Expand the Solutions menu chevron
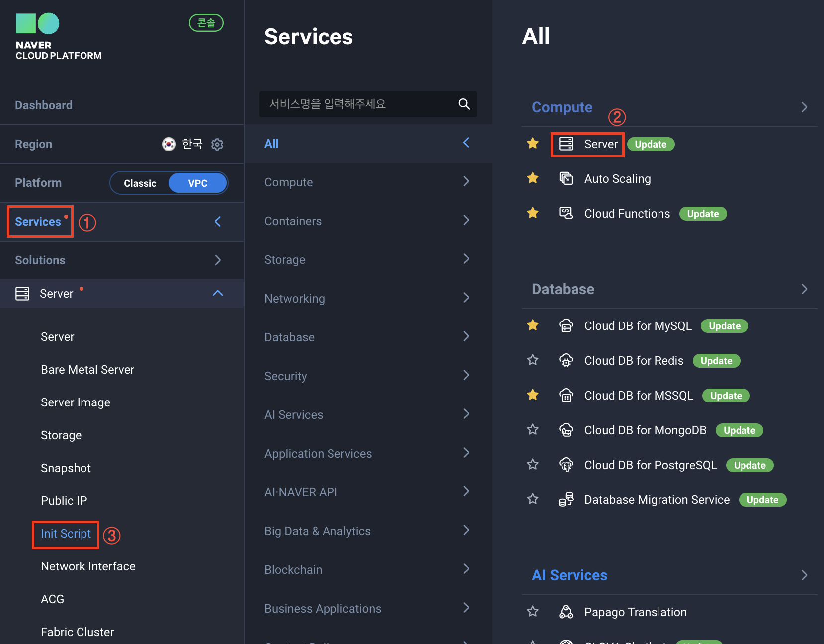Viewport: 824px width, 644px height. (218, 260)
